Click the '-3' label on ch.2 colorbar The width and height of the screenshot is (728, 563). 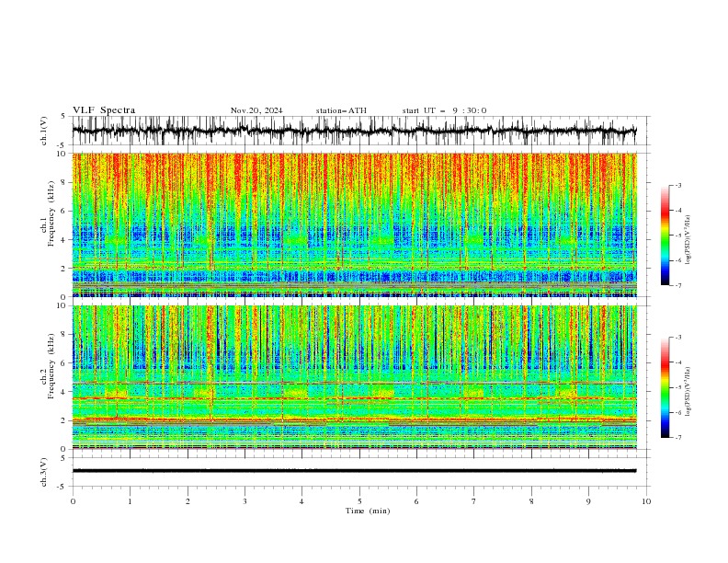[x=677, y=338]
